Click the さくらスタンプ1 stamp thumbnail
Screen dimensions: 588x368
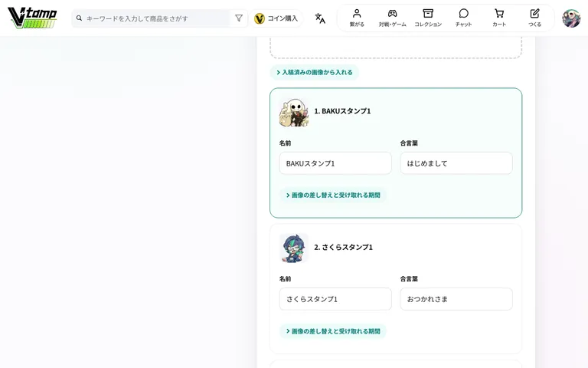294,248
